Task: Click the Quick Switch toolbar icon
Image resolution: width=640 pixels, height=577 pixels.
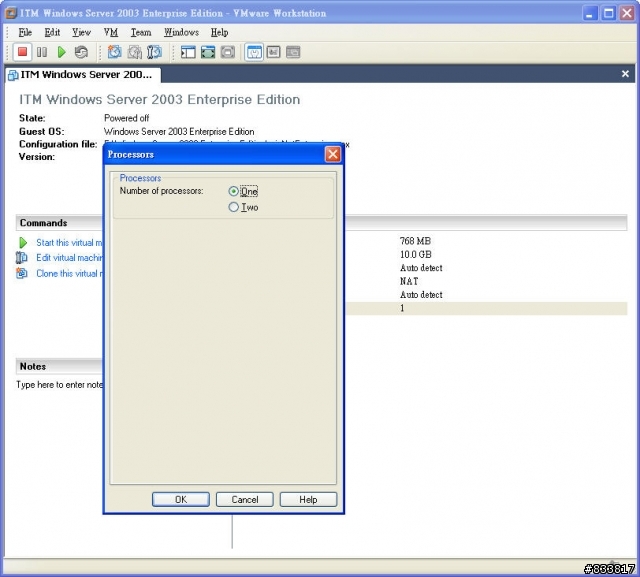Action: [228, 52]
